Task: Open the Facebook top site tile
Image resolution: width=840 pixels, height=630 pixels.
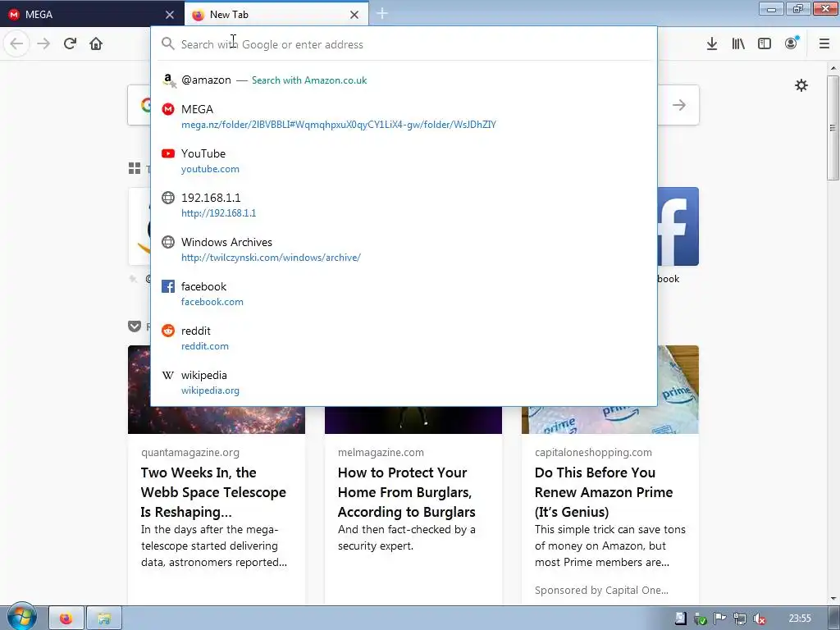Action: (x=678, y=226)
